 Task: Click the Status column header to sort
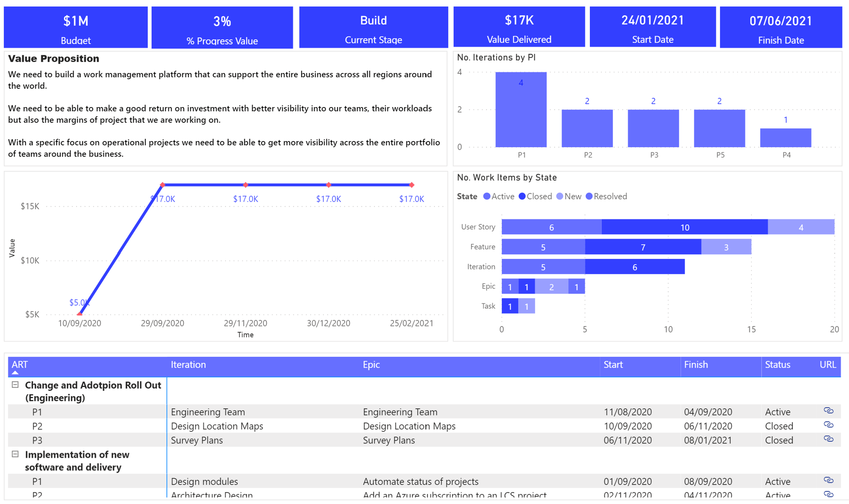(x=778, y=365)
